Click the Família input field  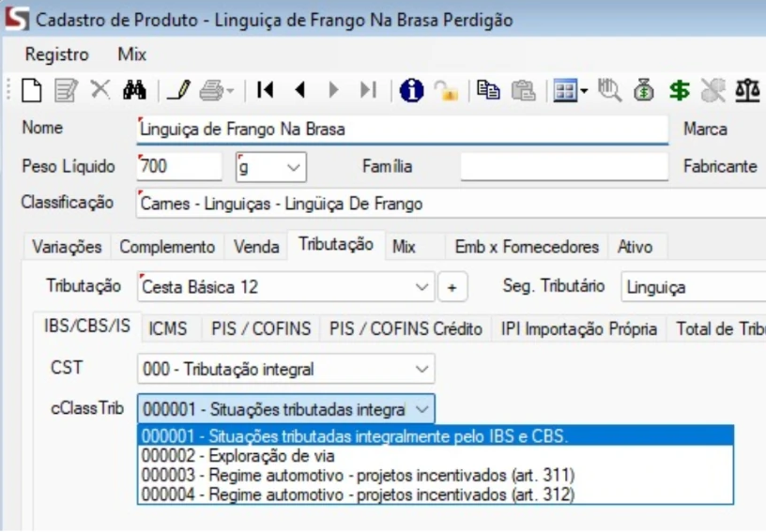pos(564,167)
